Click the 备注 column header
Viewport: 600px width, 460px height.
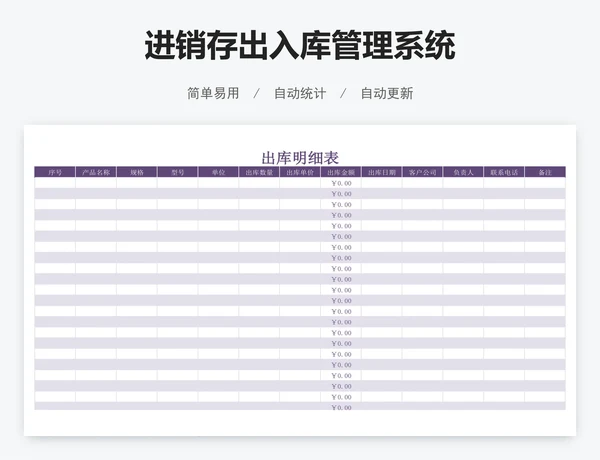545,172
